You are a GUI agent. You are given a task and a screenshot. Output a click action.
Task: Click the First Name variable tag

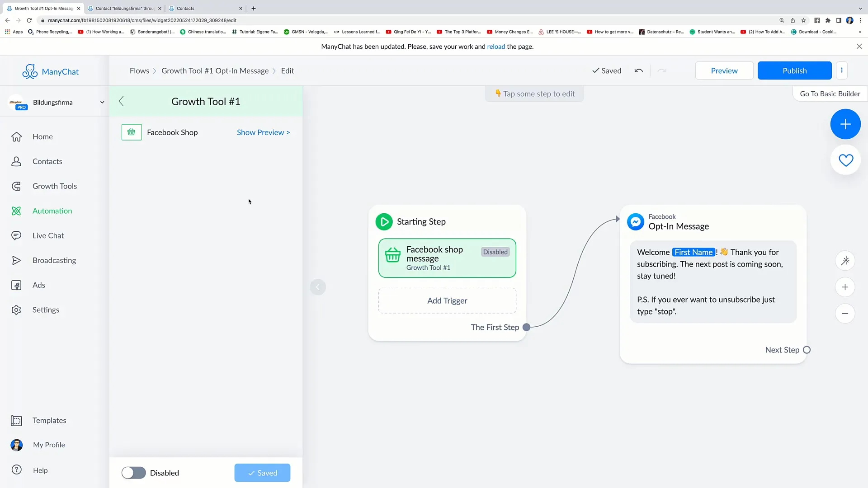click(x=693, y=253)
